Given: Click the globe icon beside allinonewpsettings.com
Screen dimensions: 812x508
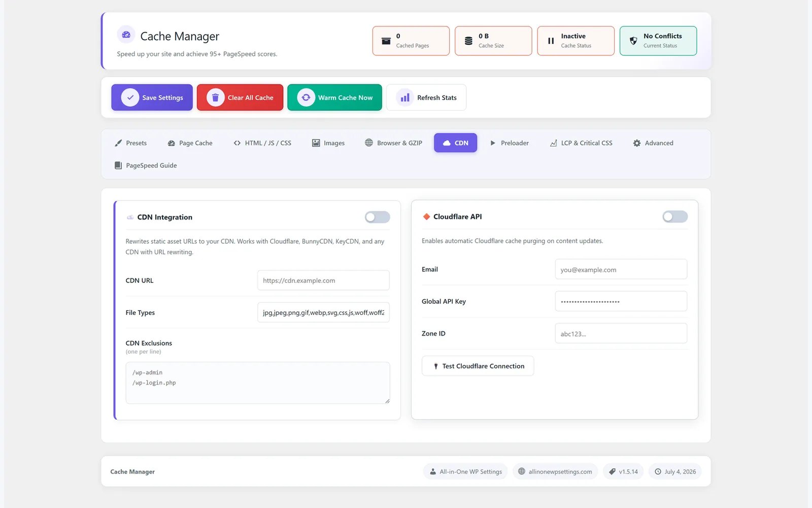Looking at the screenshot, I should (522, 471).
